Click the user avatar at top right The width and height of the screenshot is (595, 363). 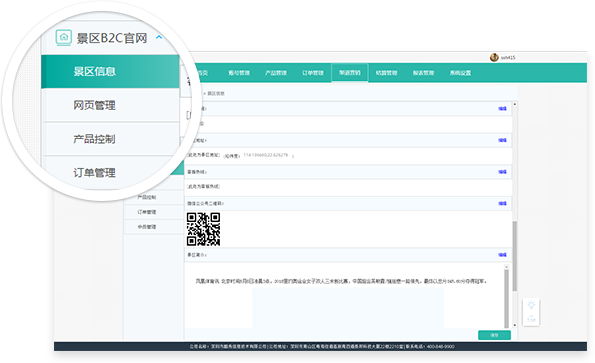[494, 57]
